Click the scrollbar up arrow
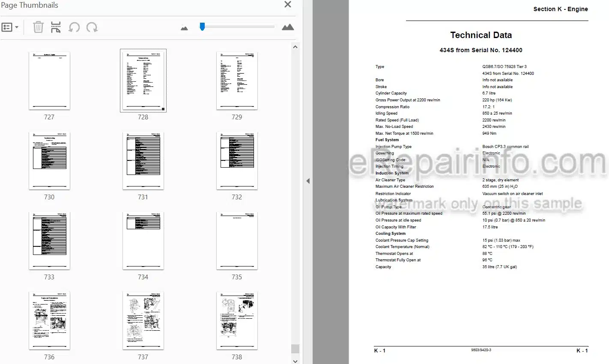The height and width of the screenshot is (364, 609). [x=295, y=47]
